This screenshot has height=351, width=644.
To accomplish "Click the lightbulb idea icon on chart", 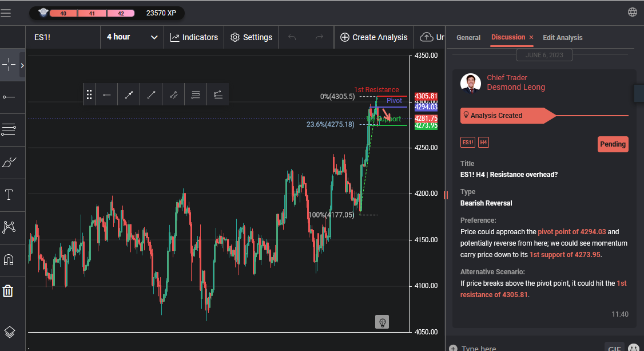I will click(382, 322).
